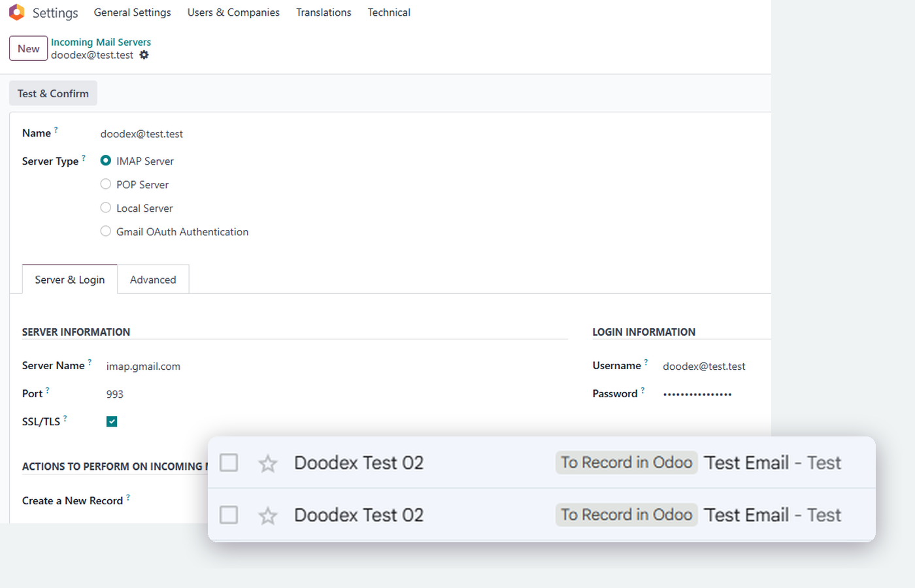This screenshot has width=915, height=588.
Task: Tick checkbox of first Doodex Test 02 email
Action: pyautogui.click(x=229, y=463)
